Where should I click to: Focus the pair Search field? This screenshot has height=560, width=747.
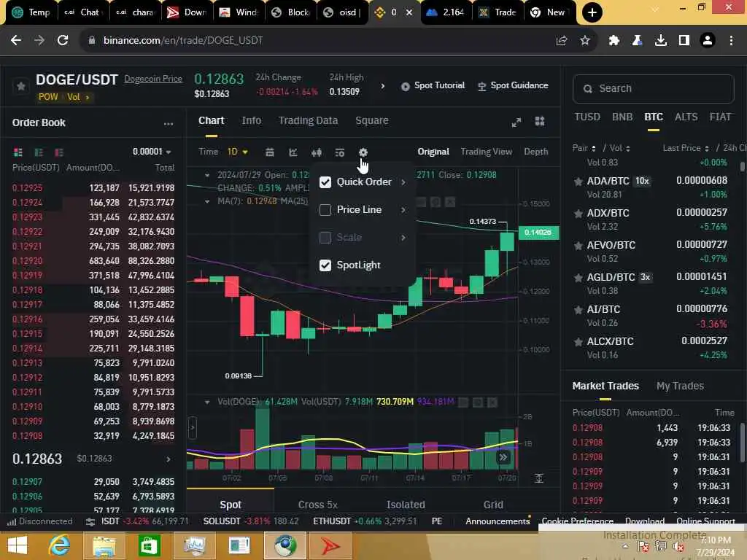coord(653,89)
